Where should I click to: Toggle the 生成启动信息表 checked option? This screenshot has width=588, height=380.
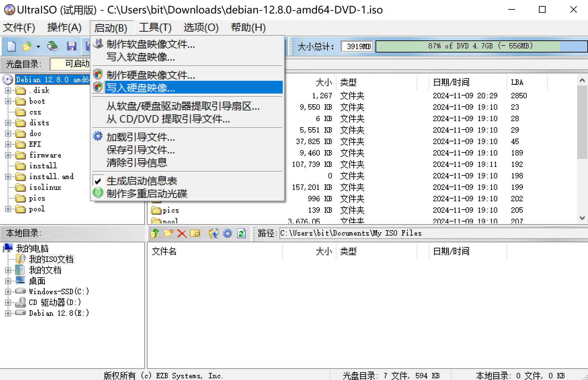click(142, 181)
